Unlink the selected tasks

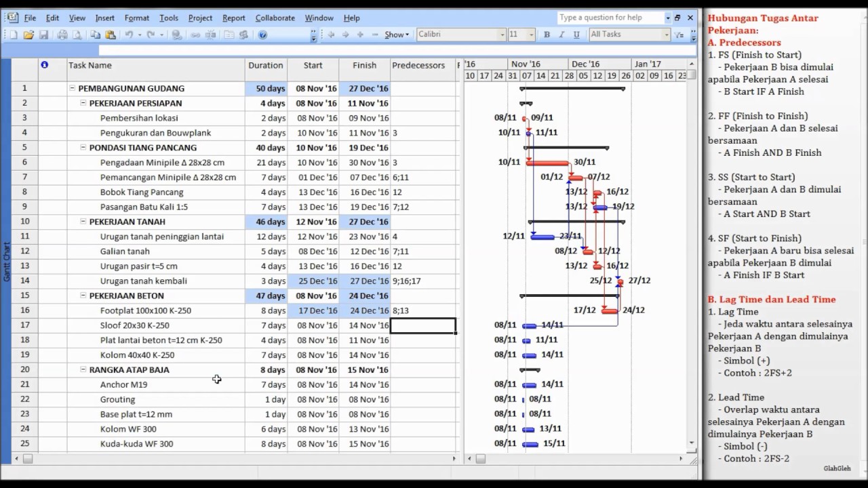[210, 35]
